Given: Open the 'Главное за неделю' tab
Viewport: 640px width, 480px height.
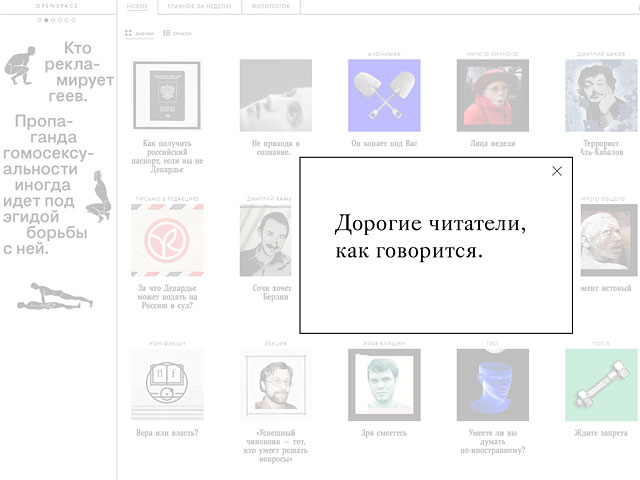Looking at the screenshot, I should coord(198,7).
